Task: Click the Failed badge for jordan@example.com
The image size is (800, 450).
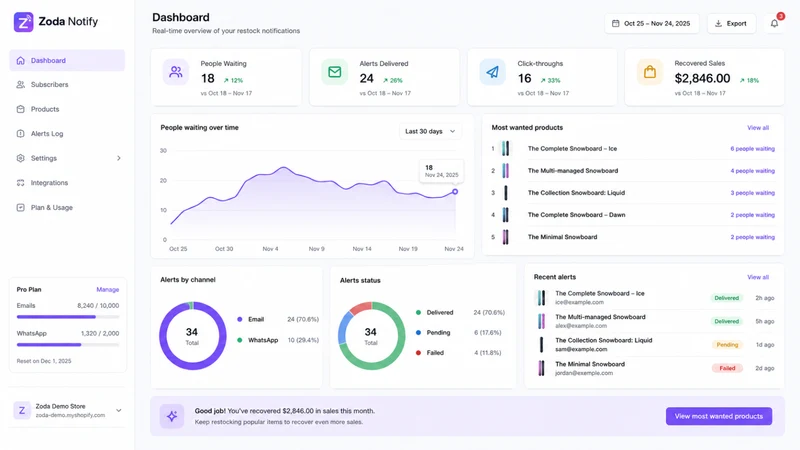Action: (727, 368)
